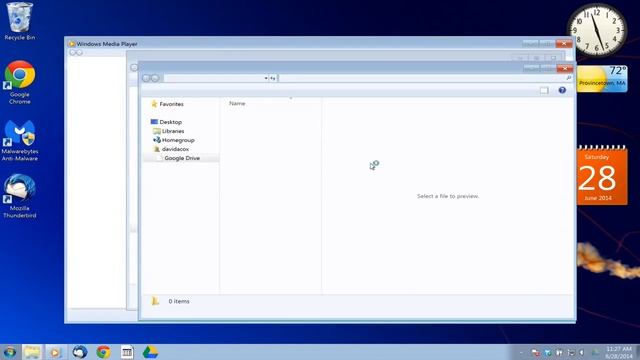Click the Media Player back arrow button
This screenshot has height=360, width=640.
tap(73, 53)
